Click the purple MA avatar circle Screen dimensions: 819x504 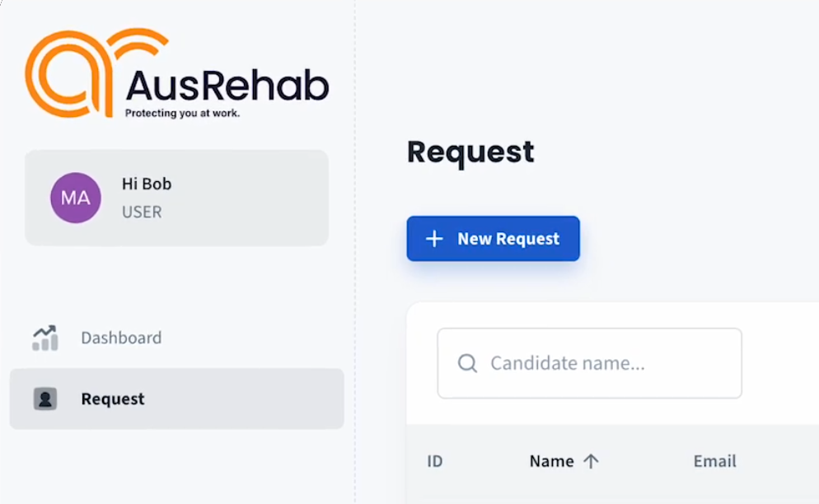pos(76,198)
